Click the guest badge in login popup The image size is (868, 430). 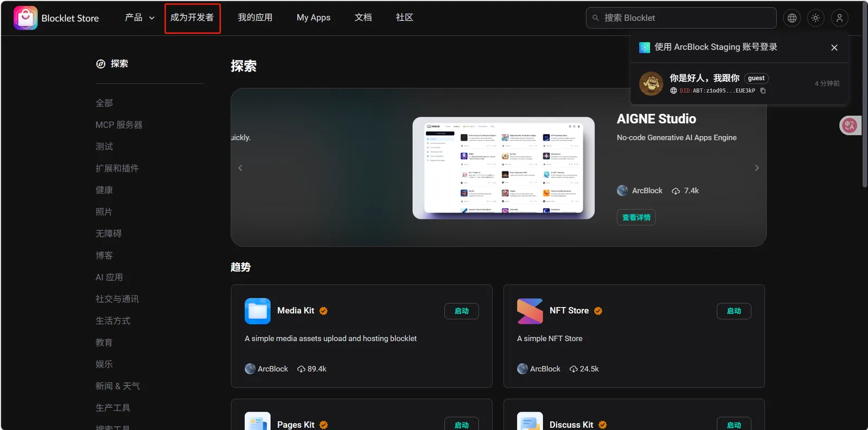756,78
